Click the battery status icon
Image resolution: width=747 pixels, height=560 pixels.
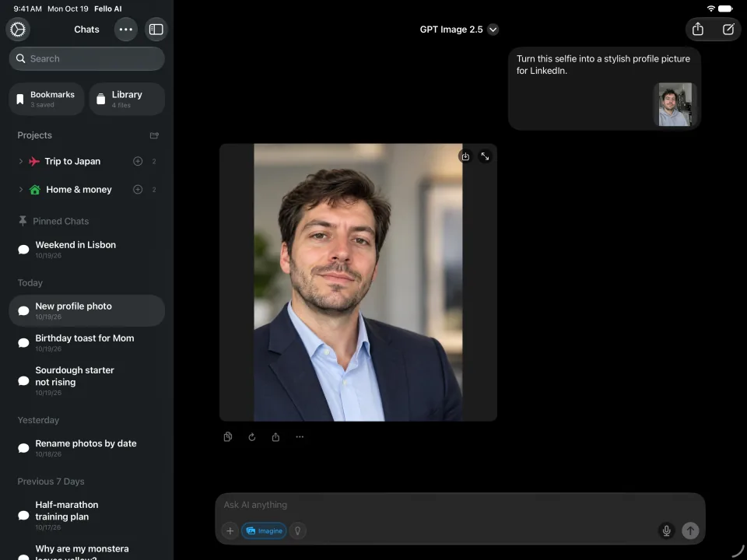coord(726,9)
